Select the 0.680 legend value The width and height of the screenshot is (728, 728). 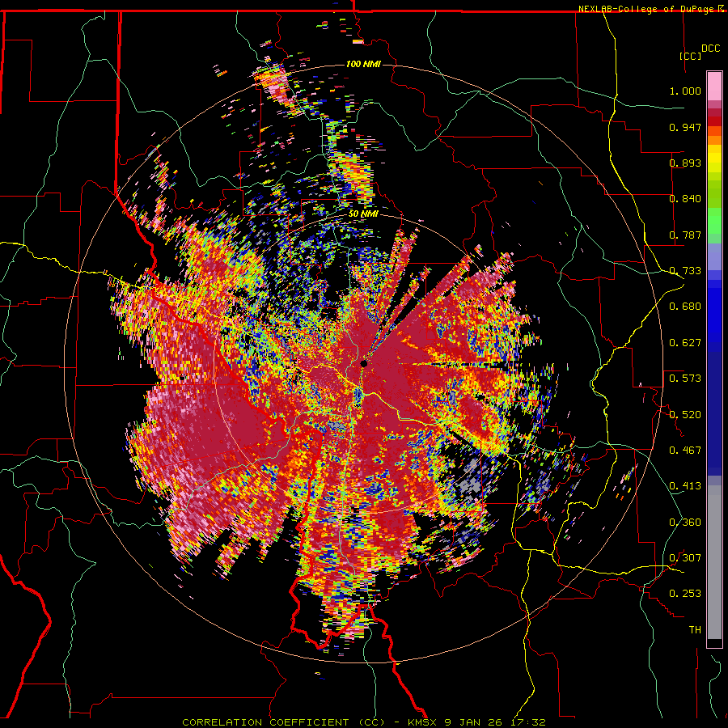[x=685, y=307]
